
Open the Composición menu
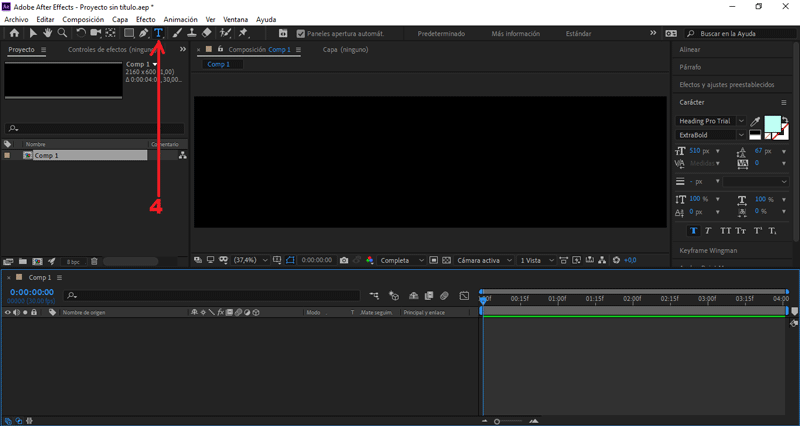(83, 19)
